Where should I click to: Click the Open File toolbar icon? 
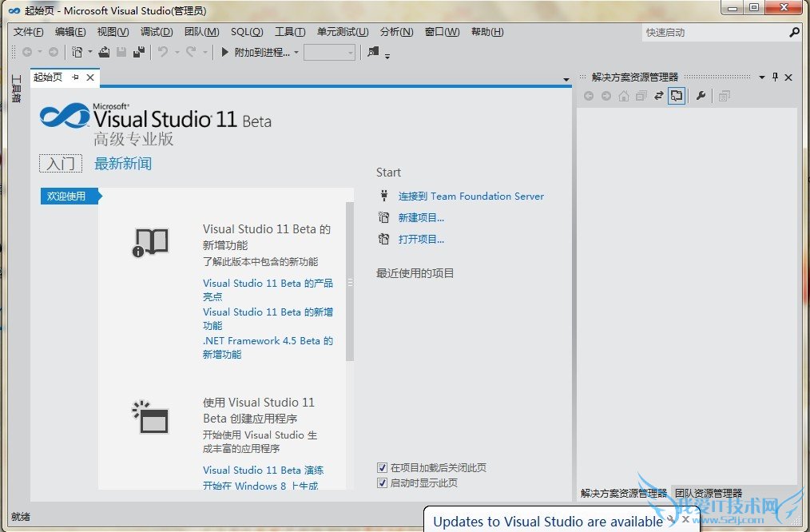[104, 52]
